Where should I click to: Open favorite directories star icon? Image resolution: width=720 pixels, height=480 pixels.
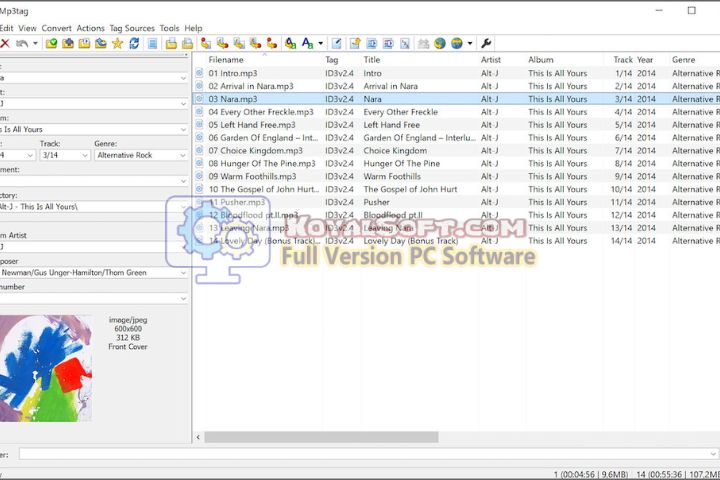[118, 43]
